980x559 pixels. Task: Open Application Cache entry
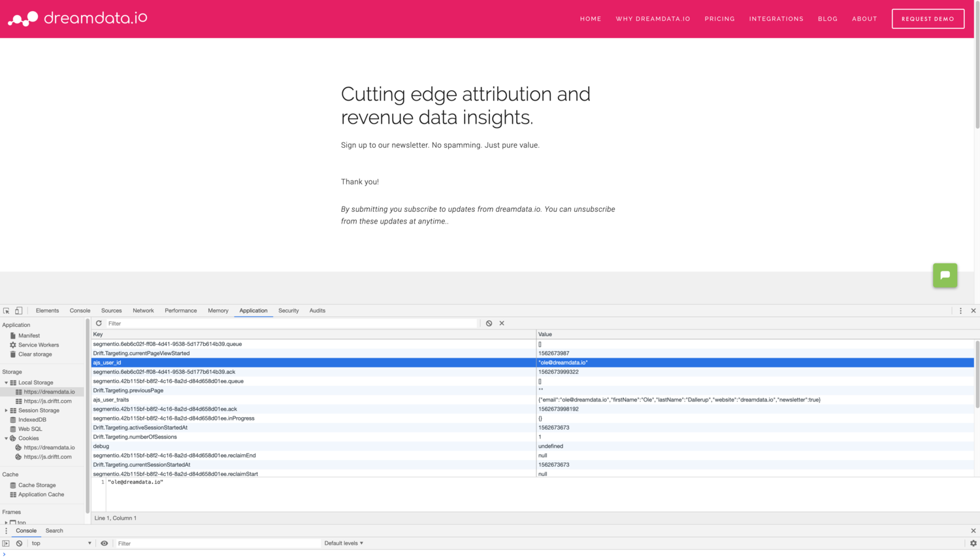pyautogui.click(x=41, y=494)
